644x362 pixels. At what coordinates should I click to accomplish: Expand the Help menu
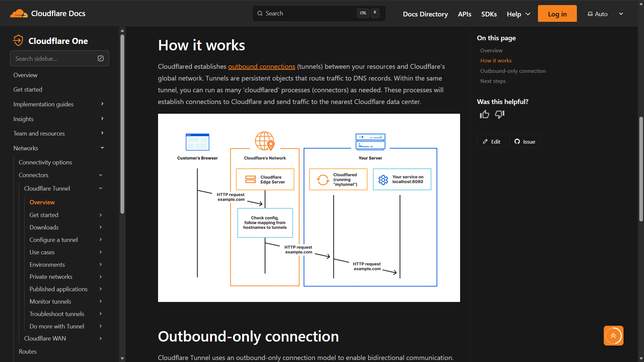tap(518, 14)
